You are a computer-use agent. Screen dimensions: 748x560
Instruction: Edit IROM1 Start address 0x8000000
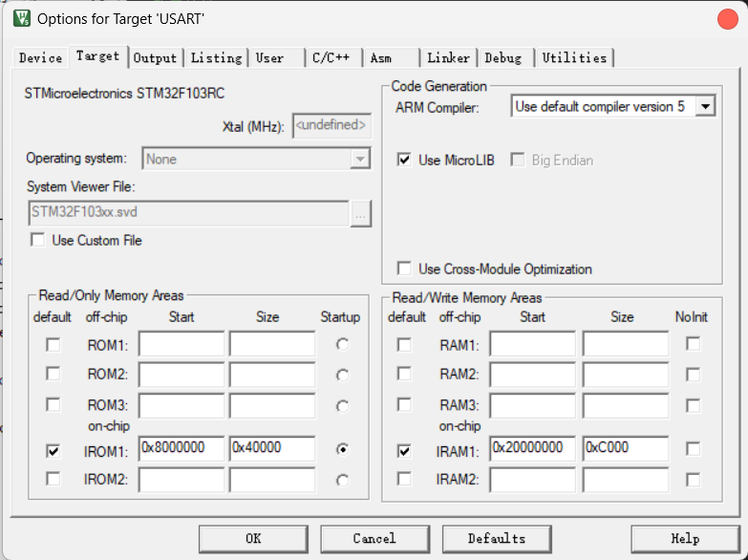182,448
